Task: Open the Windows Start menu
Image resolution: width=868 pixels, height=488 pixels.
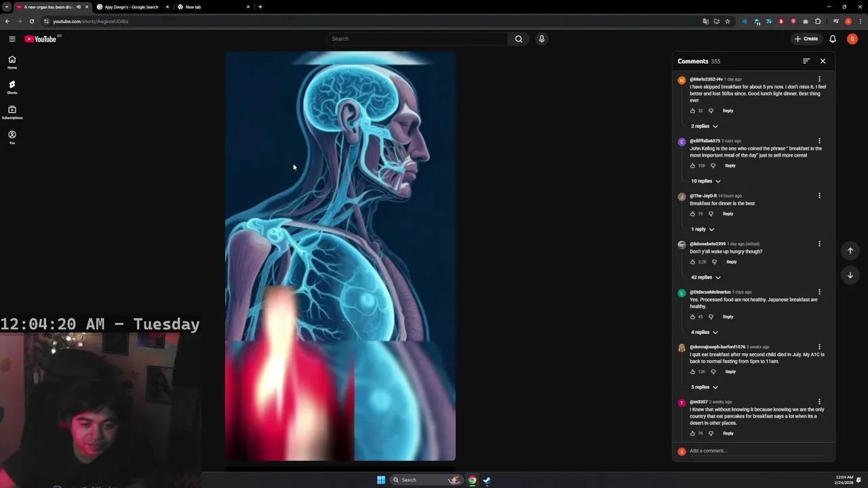Action: pyautogui.click(x=381, y=480)
